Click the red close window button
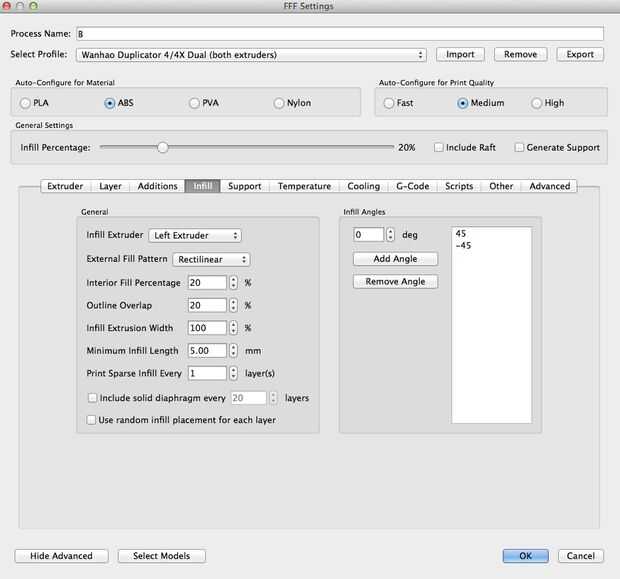The width and height of the screenshot is (620, 579). click(6, 6)
